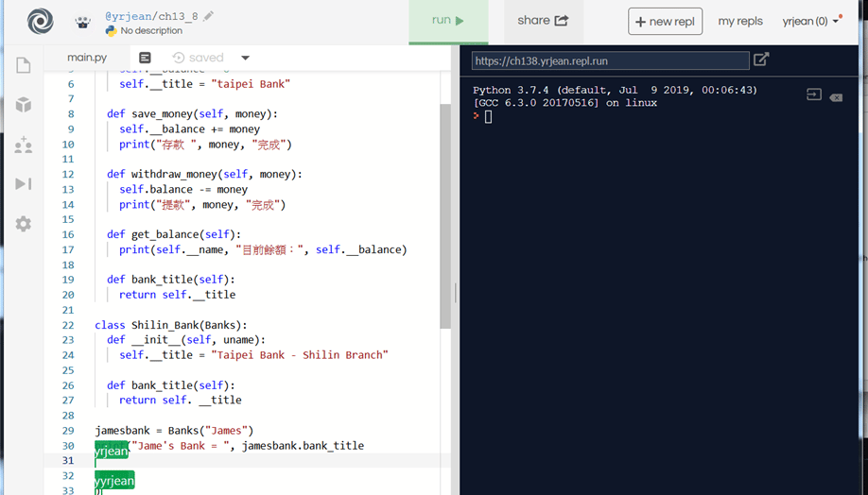Create a new repl

point(665,22)
